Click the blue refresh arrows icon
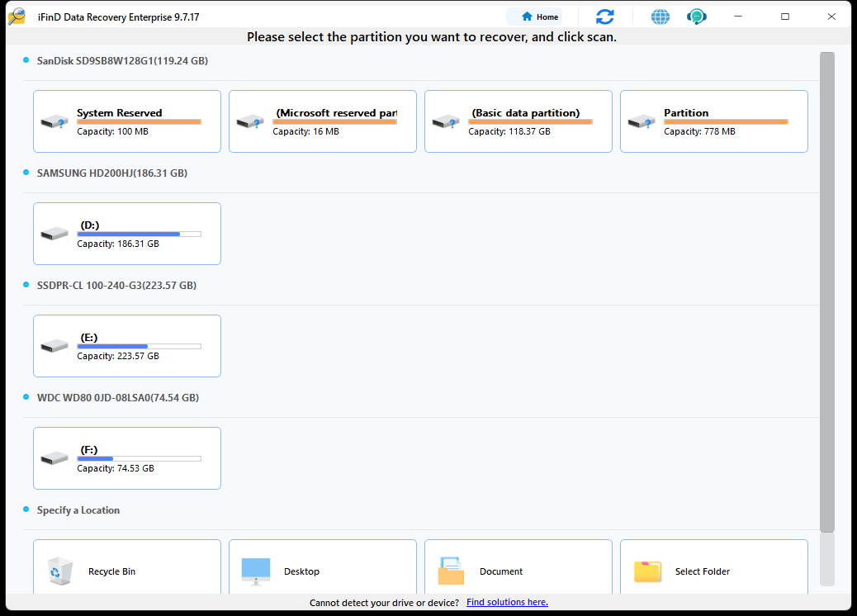 pos(604,17)
